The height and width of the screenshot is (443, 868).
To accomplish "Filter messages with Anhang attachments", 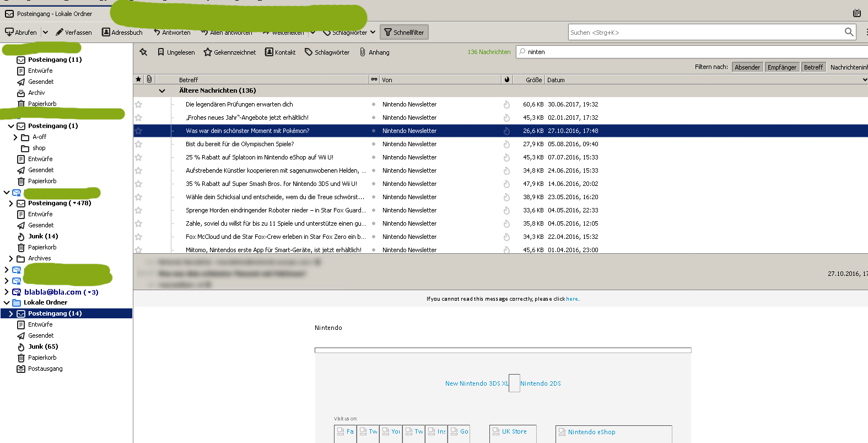I will click(x=374, y=52).
